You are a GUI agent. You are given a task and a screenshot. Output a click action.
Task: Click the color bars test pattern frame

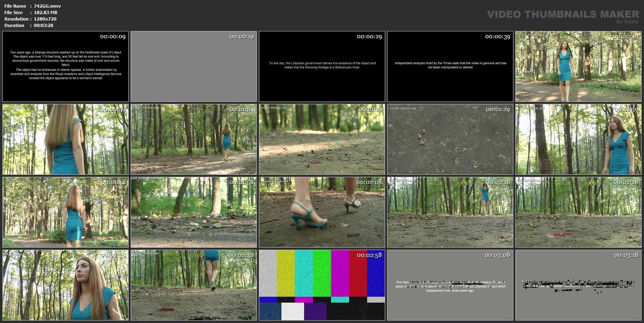[322, 285]
